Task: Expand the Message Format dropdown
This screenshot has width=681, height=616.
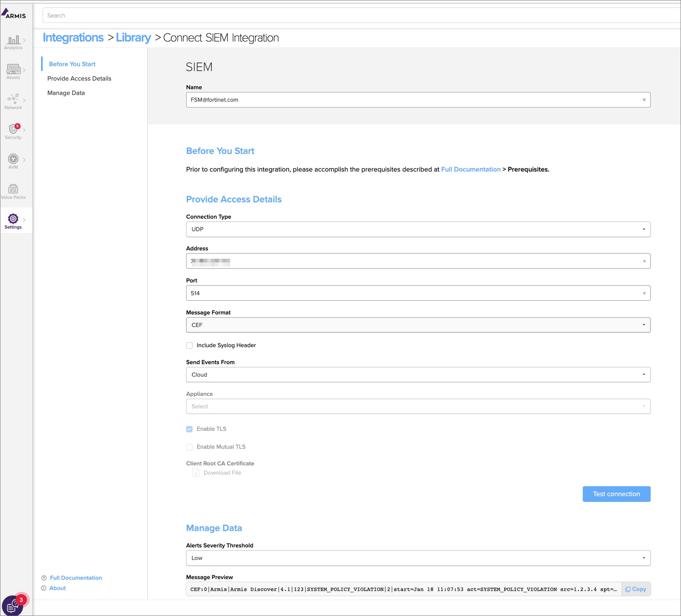Action: [644, 325]
